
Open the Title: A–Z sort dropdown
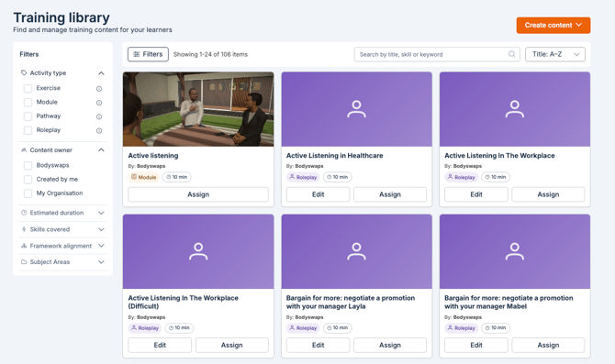click(x=555, y=54)
